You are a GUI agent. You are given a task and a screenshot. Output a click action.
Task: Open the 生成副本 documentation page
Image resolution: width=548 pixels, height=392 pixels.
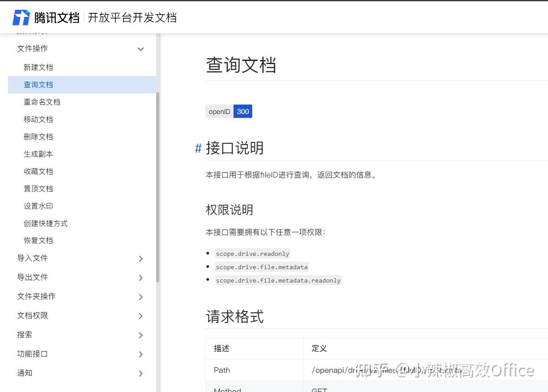pos(38,154)
